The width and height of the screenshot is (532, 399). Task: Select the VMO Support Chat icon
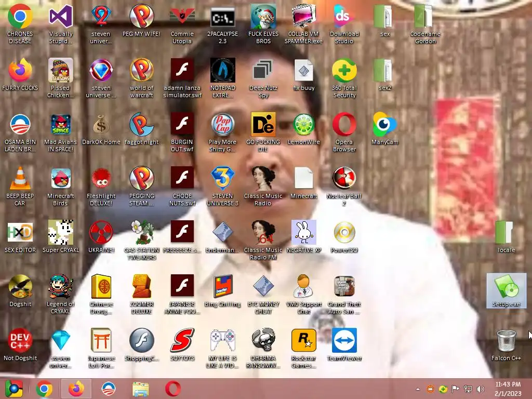coord(303,294)
